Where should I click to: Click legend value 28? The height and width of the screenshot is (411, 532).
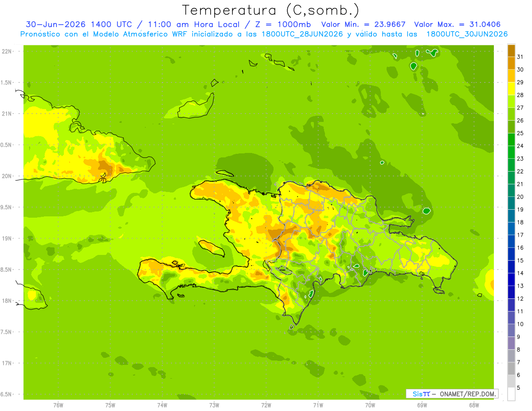tap(520, 95)
